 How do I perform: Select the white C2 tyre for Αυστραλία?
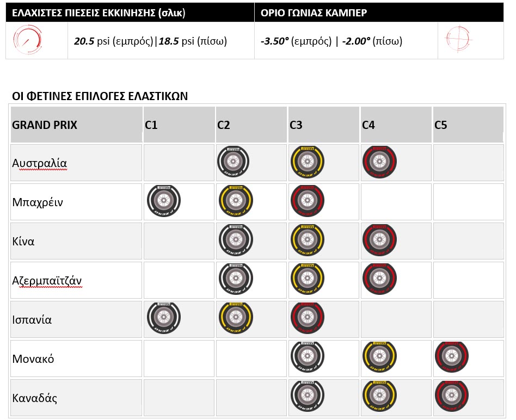[x=233, y=162]
